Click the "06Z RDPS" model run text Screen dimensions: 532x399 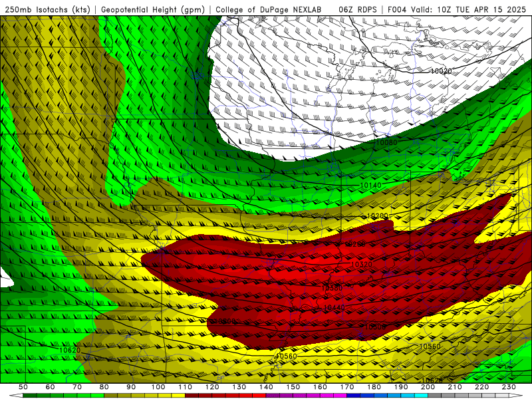[358, 10]
